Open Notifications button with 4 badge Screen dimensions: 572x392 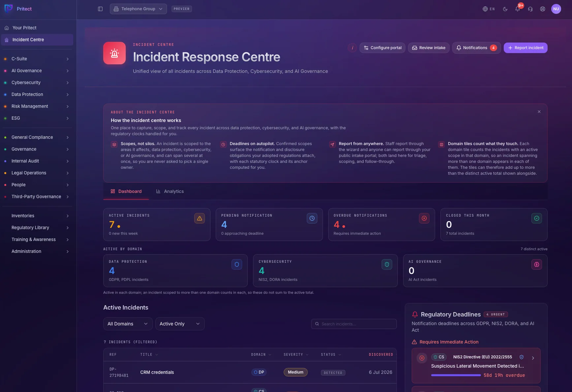coord(476,48)
